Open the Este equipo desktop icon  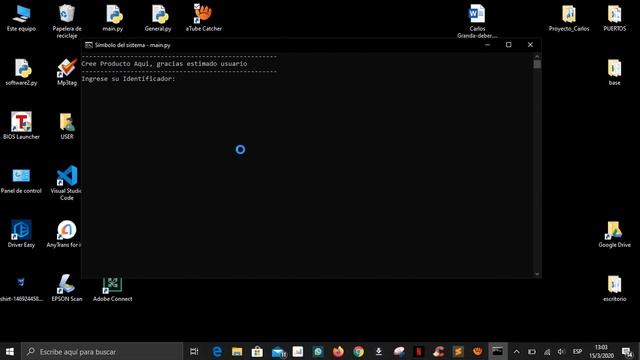[x=21, y=18]
